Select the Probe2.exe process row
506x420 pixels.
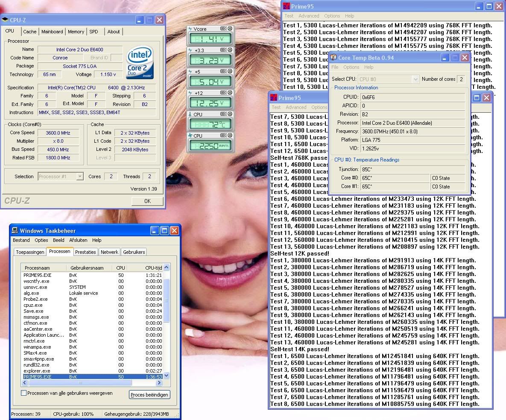click(93, 299)
